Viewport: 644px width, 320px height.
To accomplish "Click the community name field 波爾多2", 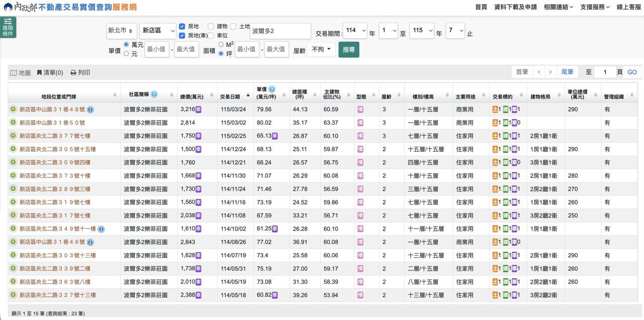I will [x=280, y=31].
